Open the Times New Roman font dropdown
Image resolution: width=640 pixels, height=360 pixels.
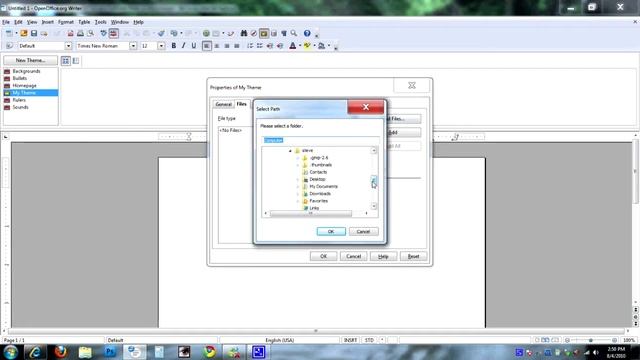[x=133, y=46]
